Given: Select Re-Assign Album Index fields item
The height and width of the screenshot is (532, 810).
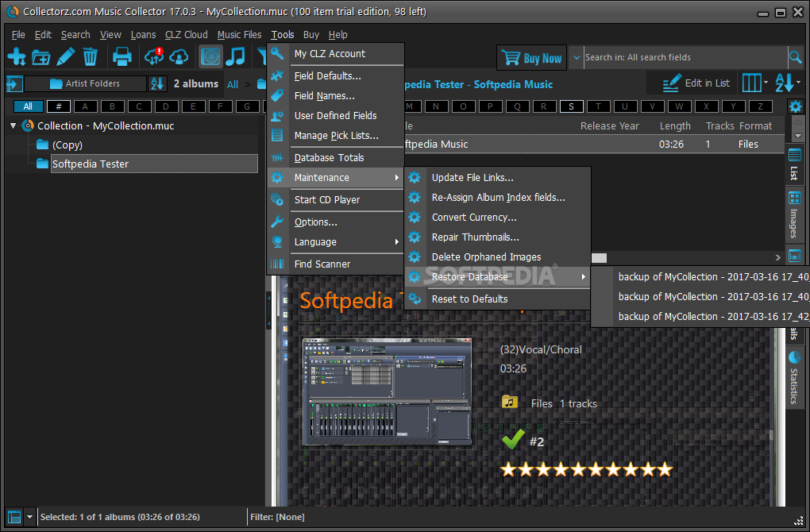Looking at the screenshot, I should click(x=497, y=197).
